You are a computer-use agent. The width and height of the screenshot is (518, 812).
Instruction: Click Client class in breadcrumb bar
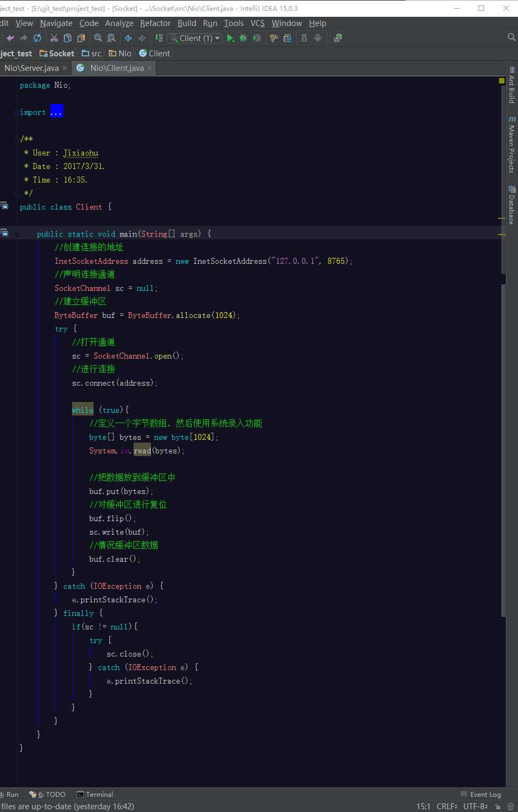(155, 54)
